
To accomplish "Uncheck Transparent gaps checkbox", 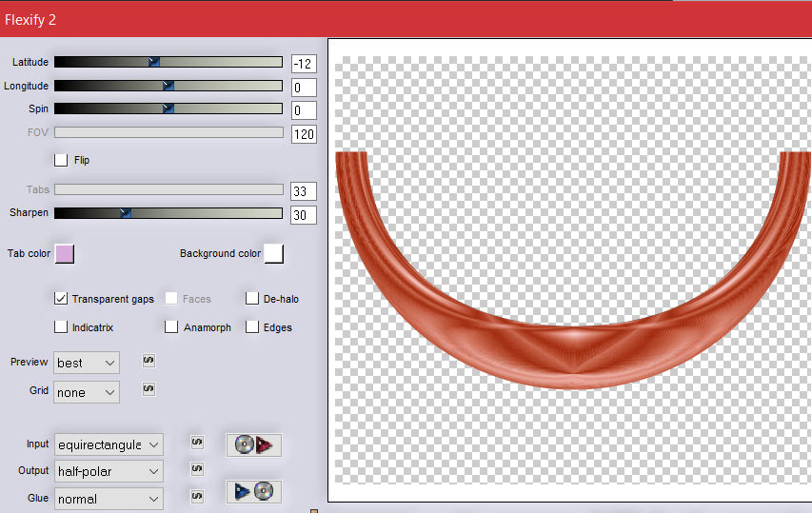I will [61, 299].
